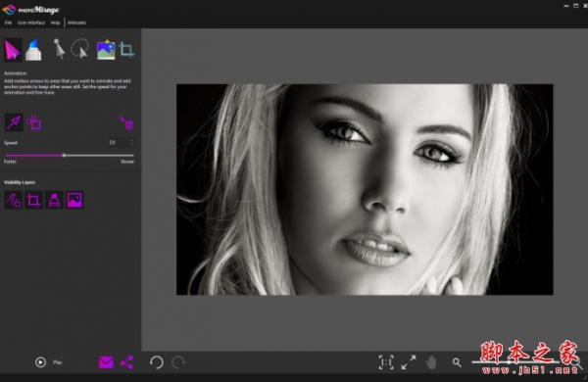
Task: Toggle animation arrows visibility layer
Action: pyautogui.click(x=13, y=200)
